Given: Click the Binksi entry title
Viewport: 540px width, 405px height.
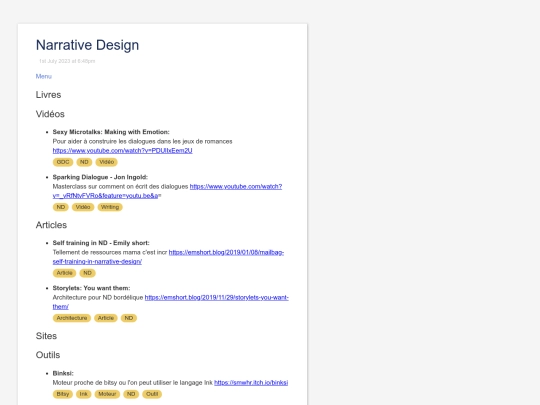Looking at the screenshot, I should tap(63, 373).
